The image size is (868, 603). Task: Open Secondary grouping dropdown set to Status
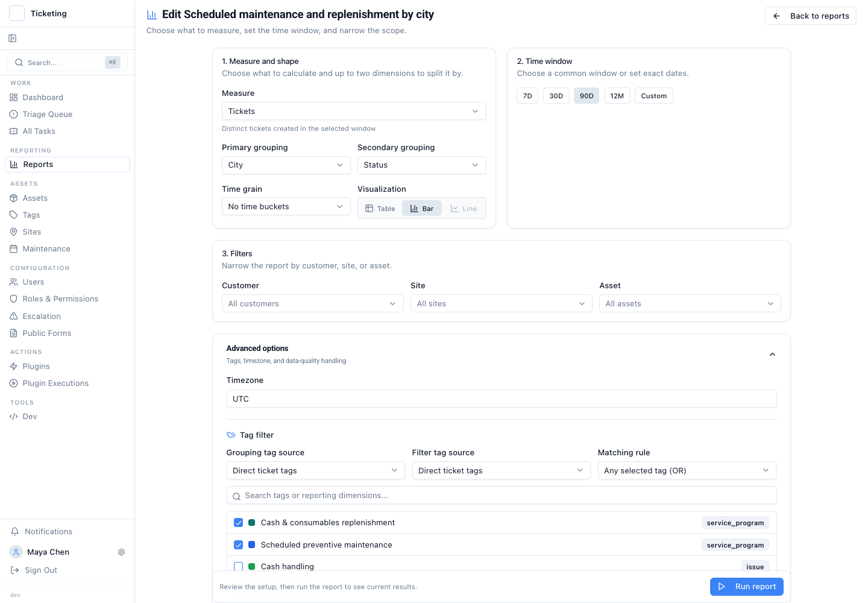(422, 165)
